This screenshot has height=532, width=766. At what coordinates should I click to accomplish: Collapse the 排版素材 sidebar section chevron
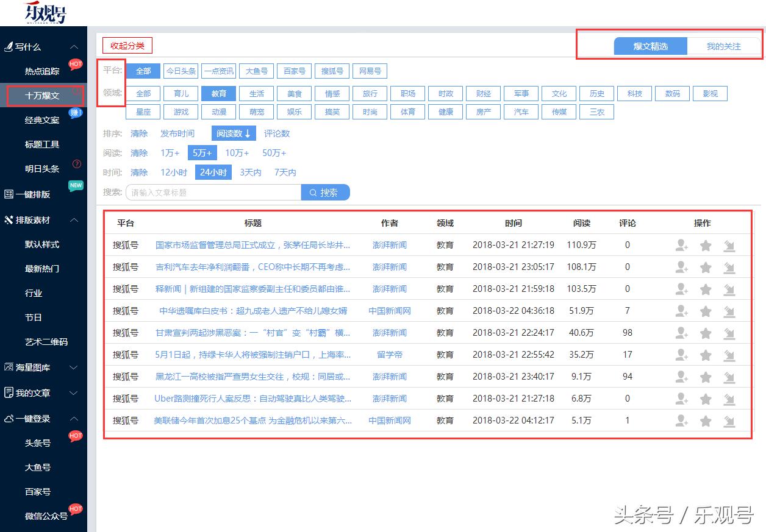[x=74, y=220]
